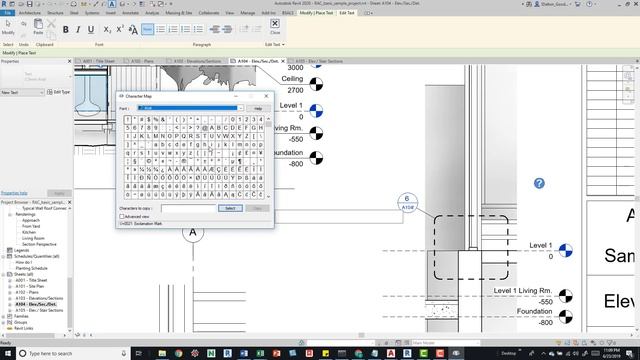Select the Modify arrow tool
640x360 pixels.
pos(8,27)
